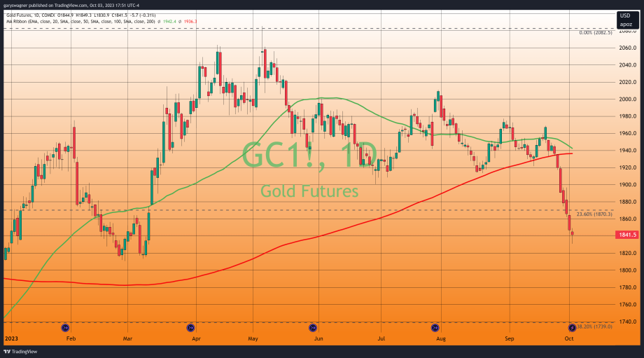Click the first Ø symbol in MA Ribbon legend

[157, 22]
